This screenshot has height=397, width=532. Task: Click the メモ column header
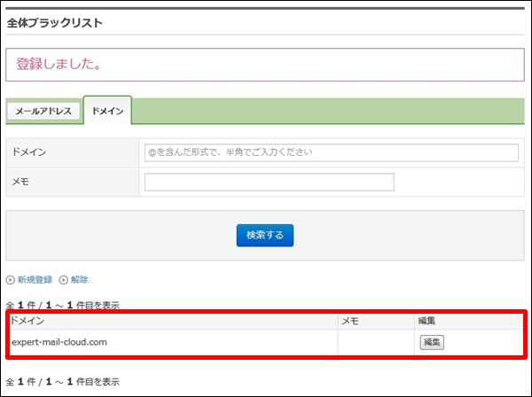pyautogui.click(x=376, y=321)
